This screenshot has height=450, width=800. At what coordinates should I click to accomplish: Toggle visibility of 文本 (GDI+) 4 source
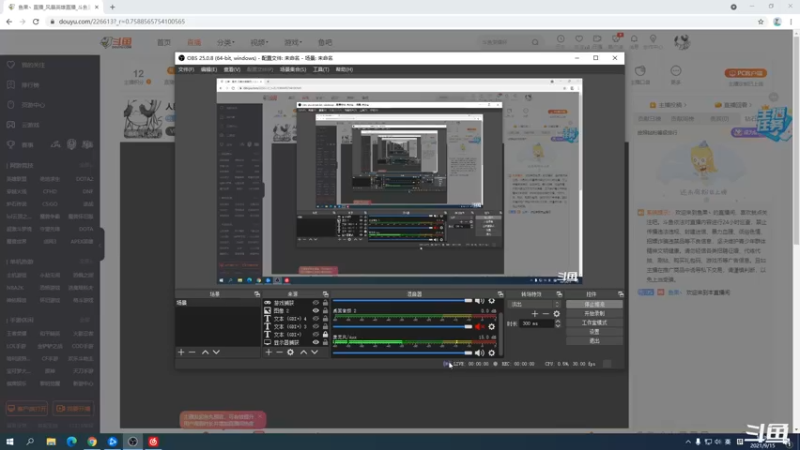point(316,318)
